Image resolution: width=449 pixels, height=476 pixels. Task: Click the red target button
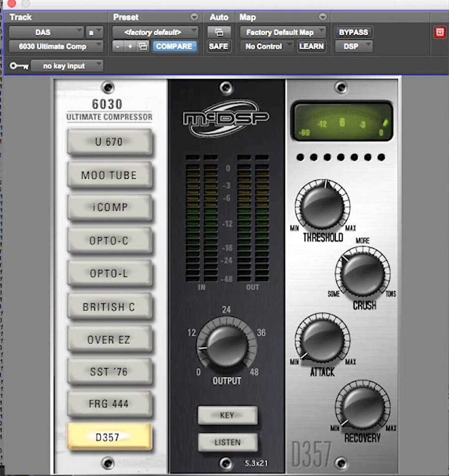[440, 32]
